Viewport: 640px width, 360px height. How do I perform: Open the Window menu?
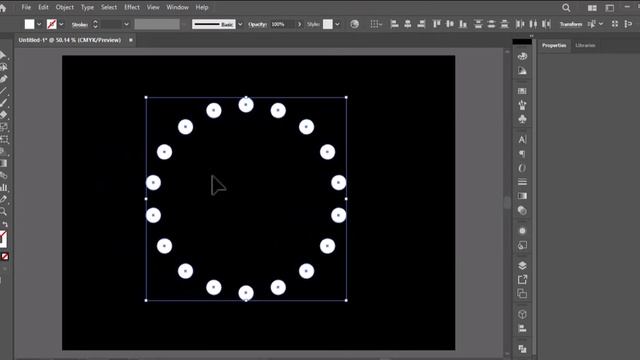pos(178,7)
